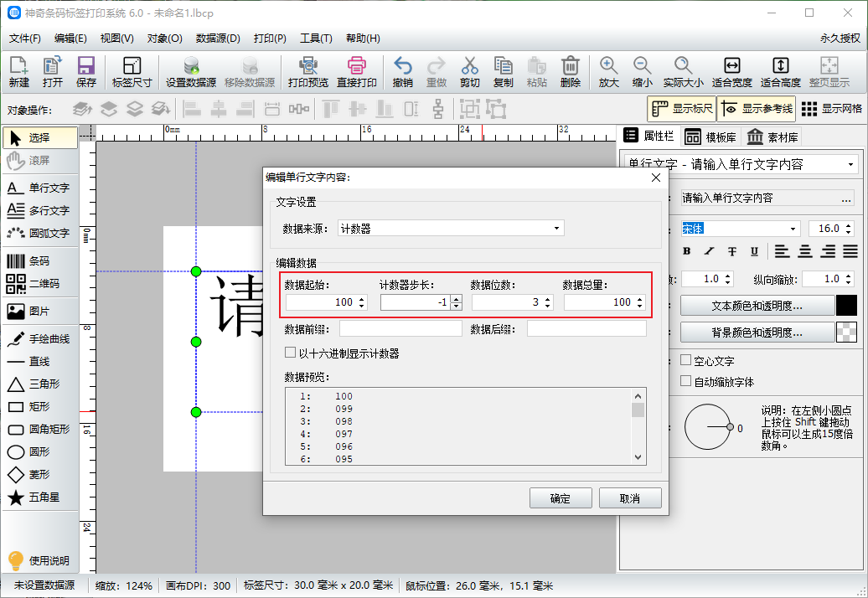Open 使用说明 help lightbulb
The width and height of the screenshot is (868, 598).
point(39,560)
